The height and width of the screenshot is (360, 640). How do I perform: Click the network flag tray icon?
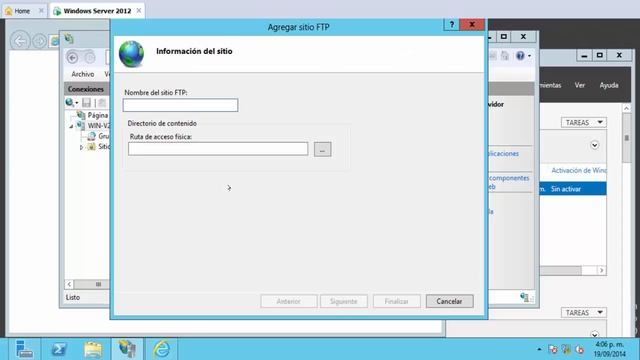coord(553,349)
